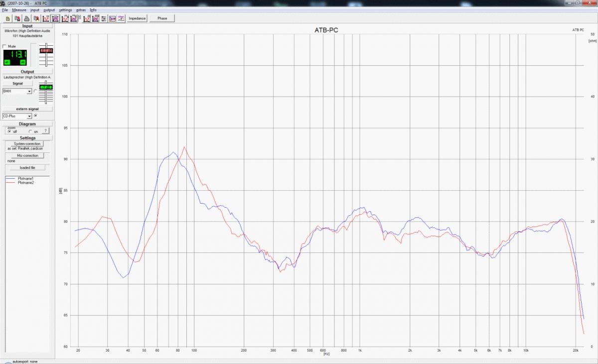598x364 pixels.
Task: Click the input level fader slider
Action: (x=46, y=51)
